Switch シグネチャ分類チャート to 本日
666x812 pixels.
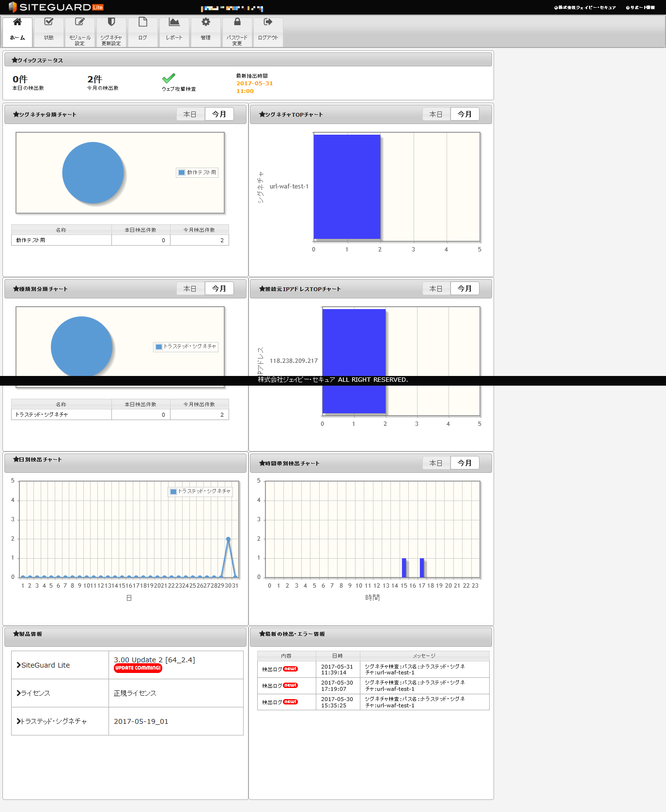(x=190, y=114)
